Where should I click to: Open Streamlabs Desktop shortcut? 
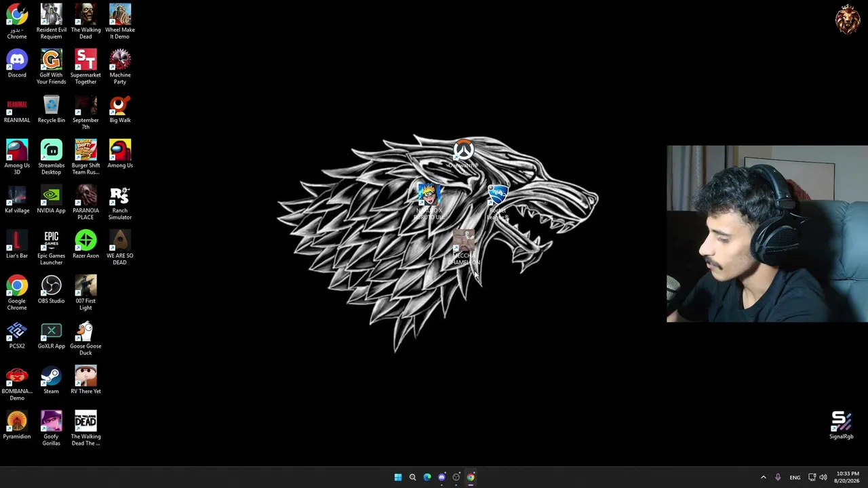(x=52, y=157)
